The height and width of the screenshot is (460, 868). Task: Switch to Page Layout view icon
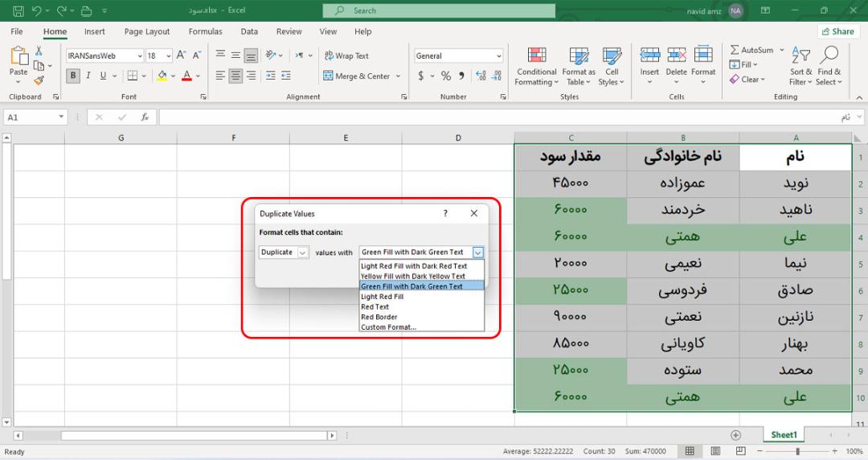point(715,451)
